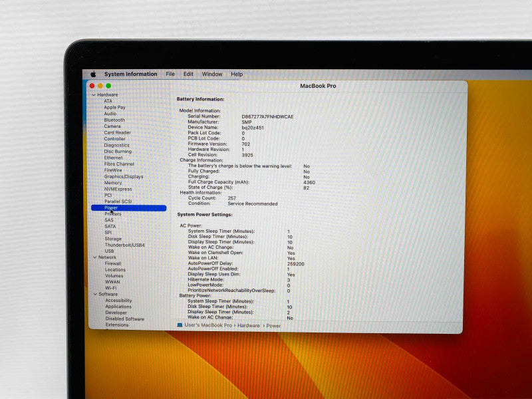Viewport: 532px width, 399px height.
Task: Select Printers in the sidebar
Action: [113, 213]
